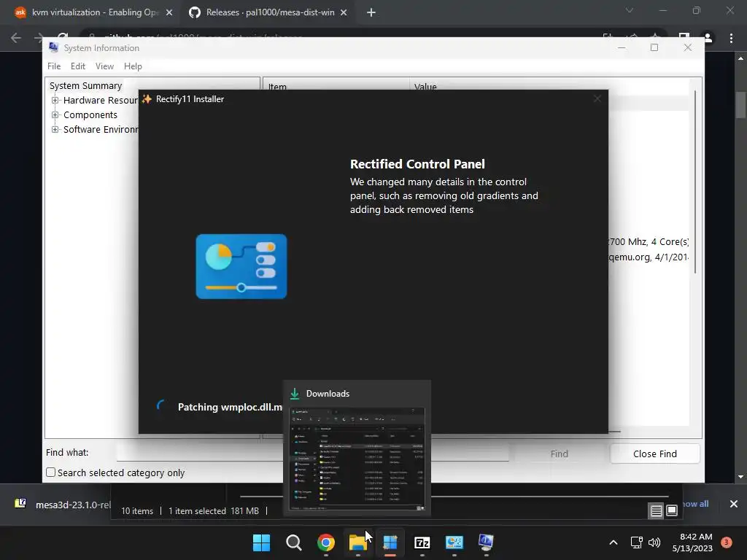The height and width of the screenshot is (560, 747).
Task: Click the Chrome page vertical scrollbar thumb
Action: point(740,104)
